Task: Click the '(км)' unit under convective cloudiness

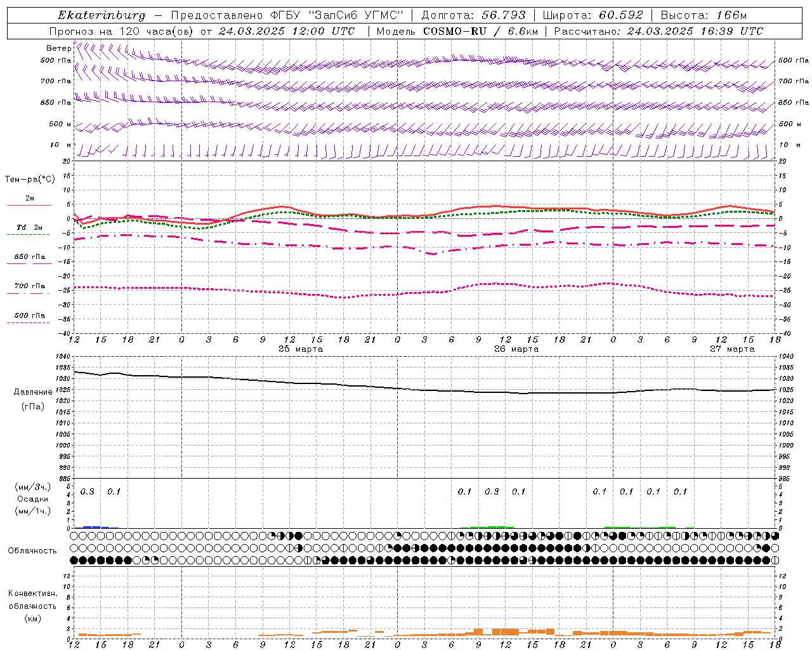Action: (x=33, y=618)
